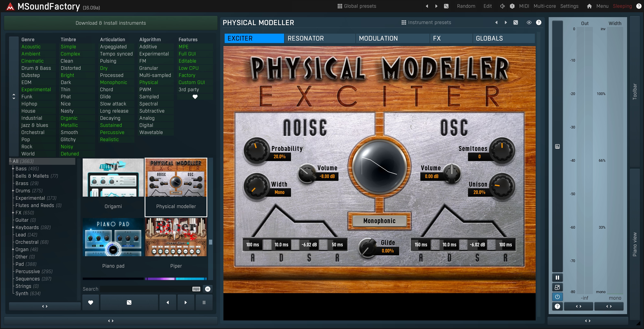Go to next global preset arrow
Viewport: 644px width, 329px height.
(x=436, y=6)
